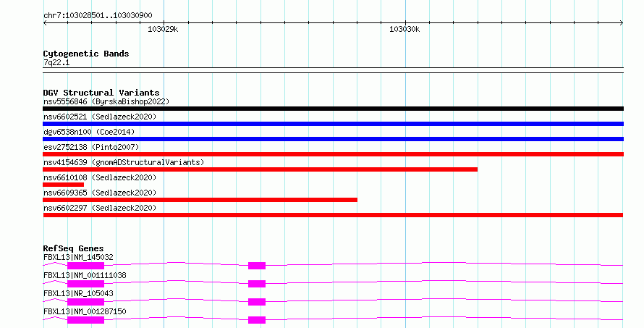644x328 pixels.
Task: Open variant label nsv6609365 (Sedlazeck2020)
Action: point(100,193)
